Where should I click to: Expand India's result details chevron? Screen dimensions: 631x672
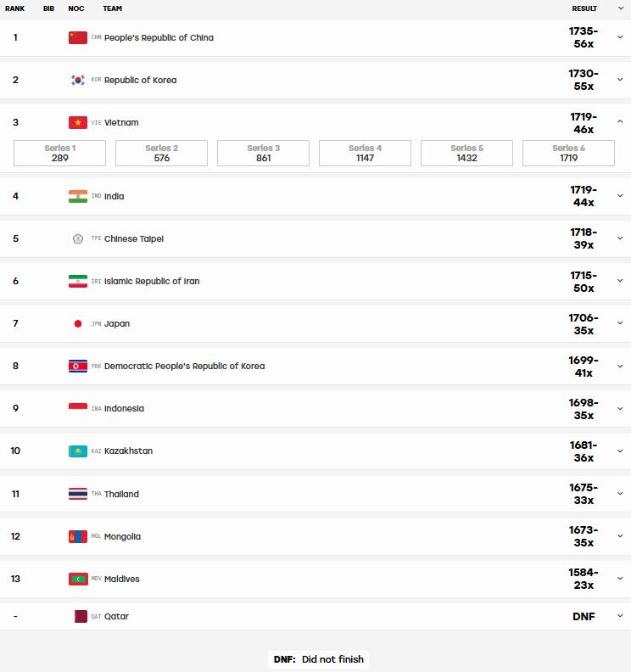tap(620, 196)
